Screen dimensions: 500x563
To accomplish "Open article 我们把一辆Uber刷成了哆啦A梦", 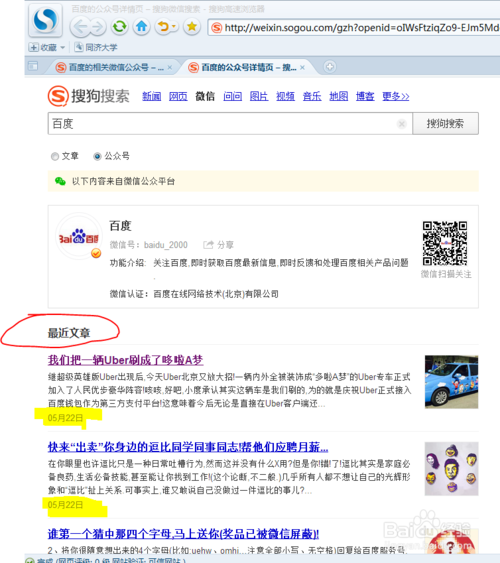I will (126, 360).
